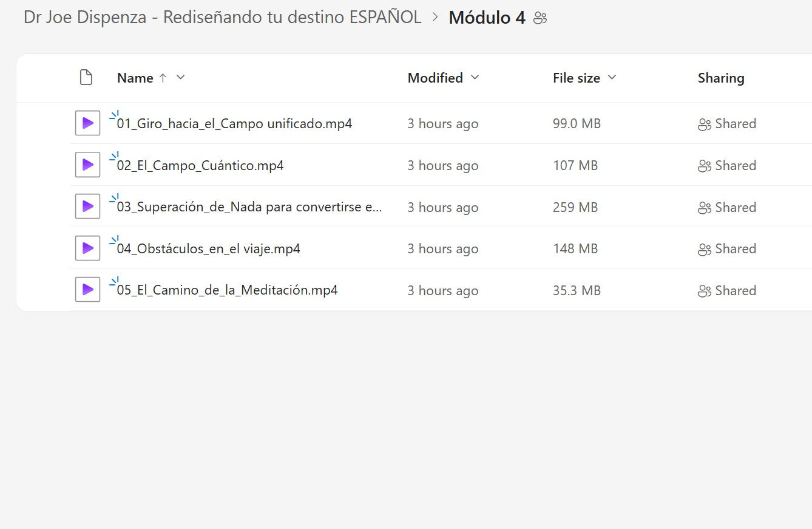Click the file type column header icon
812x529 pixels.
click(x=86, y=78)
